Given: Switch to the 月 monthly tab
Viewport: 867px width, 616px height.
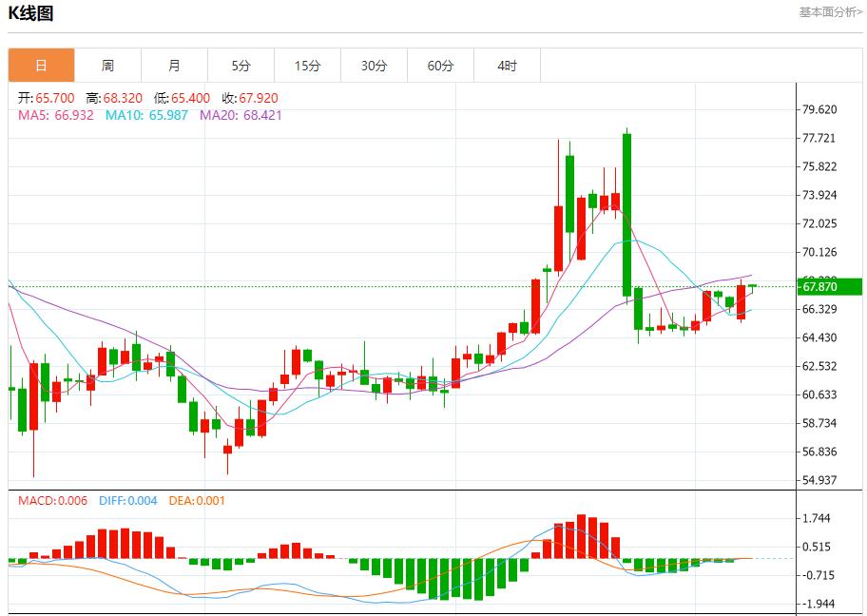Looking at the screenshot, I should 174,66.
